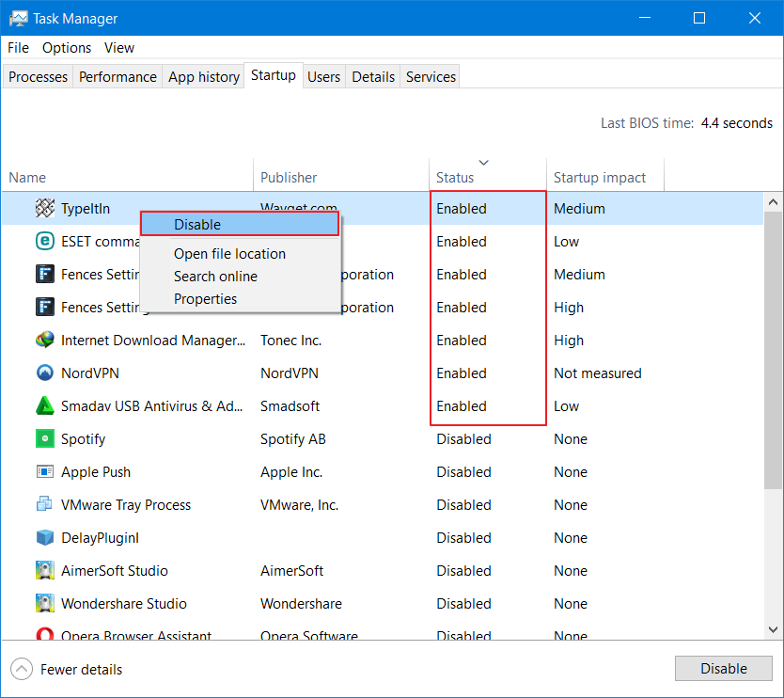
Task: Click the Fewer details link
Action: coord(81,670)
